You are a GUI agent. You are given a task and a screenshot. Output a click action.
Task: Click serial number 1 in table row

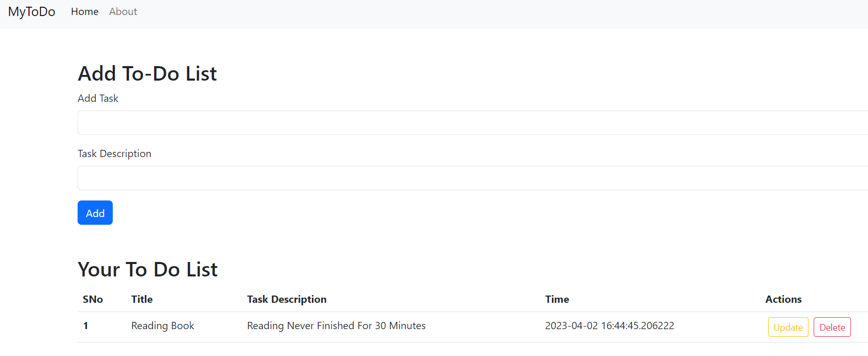click(x=85, y=326)
